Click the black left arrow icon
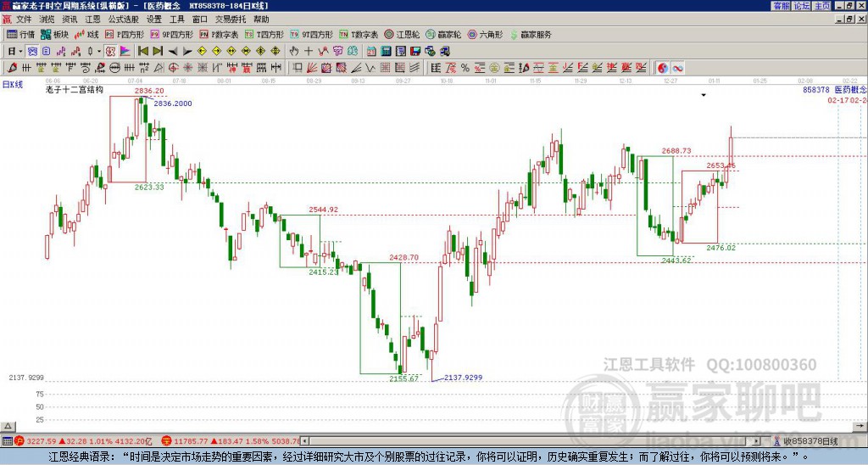 pyautogui.click(x=173, y=52)
